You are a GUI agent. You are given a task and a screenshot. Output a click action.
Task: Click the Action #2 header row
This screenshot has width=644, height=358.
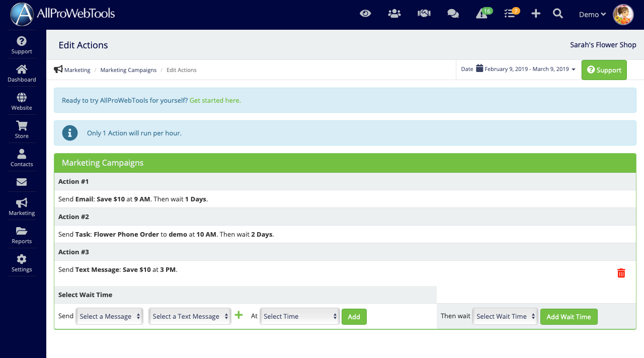pyautogui.click(x=345, y=217)
